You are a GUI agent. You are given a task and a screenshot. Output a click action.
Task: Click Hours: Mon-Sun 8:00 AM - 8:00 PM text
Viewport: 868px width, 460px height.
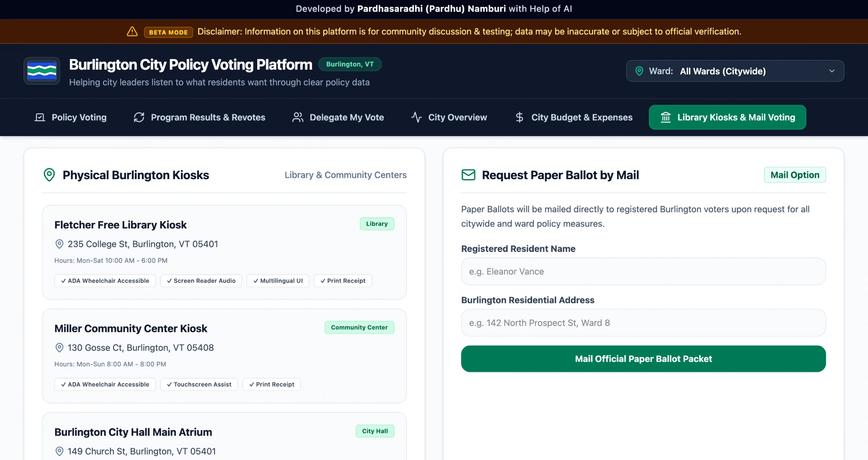coord(110,364)
